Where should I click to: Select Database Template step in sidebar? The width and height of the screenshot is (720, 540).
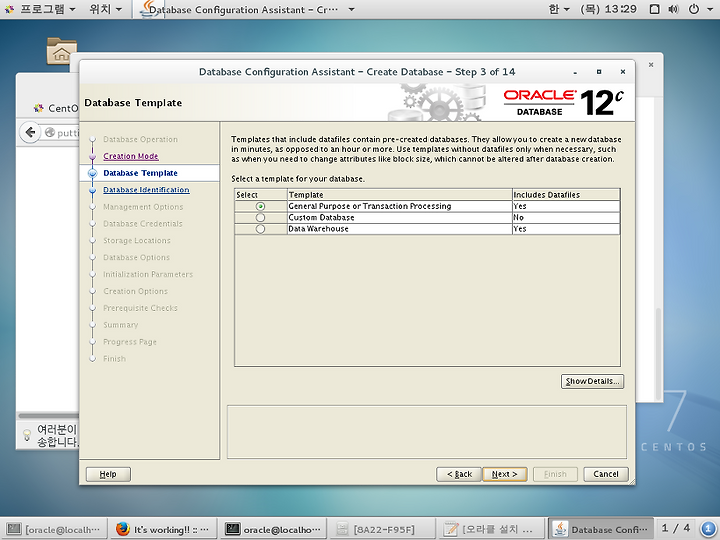coord(141,173)
